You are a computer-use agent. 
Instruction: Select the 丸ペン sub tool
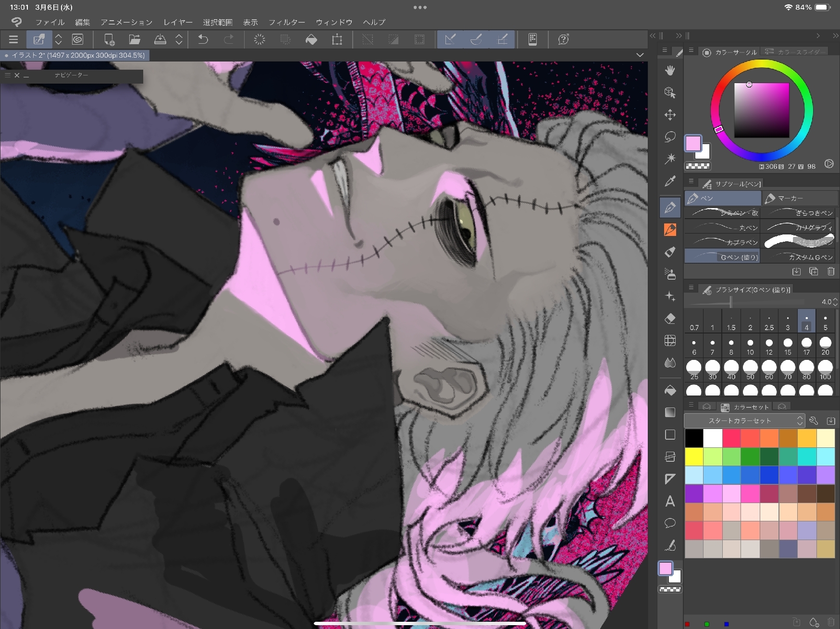click(722, 227)
